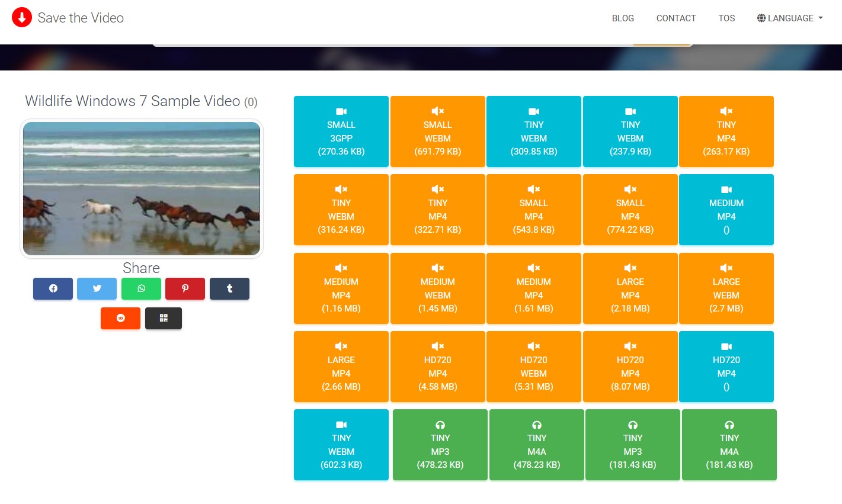Download muted MEDIUM MP4 (1.16 MB)
The height and width of the screenshot is (504, 842).
pyautogui.click(x=341, y=288)
